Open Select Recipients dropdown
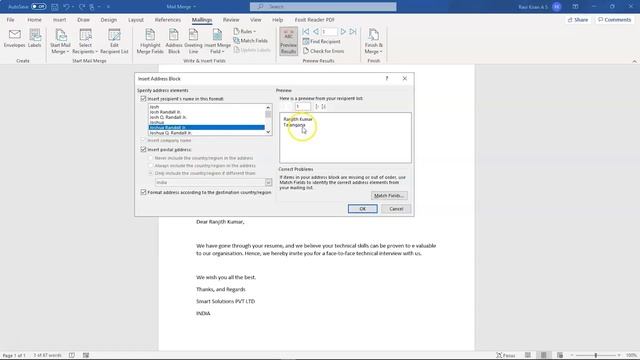The image size is (640, 360). (85, 42)
